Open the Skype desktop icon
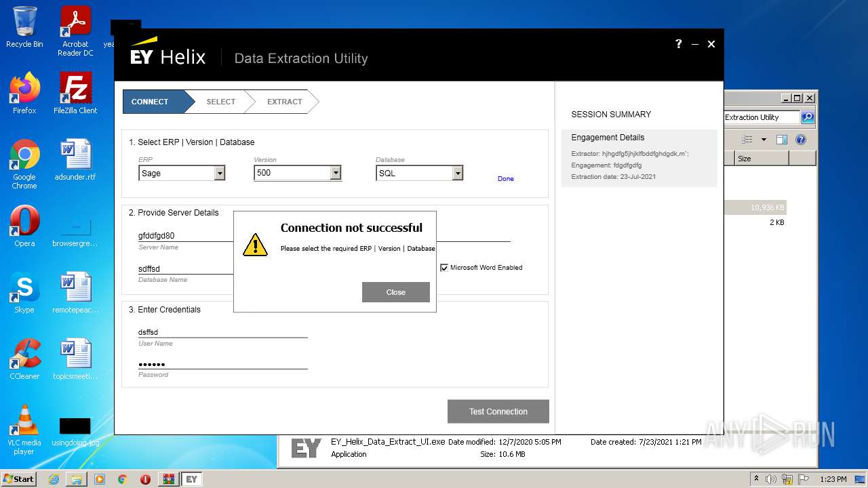This screenshot has width=868, height=488. click(x=24, y=293)
